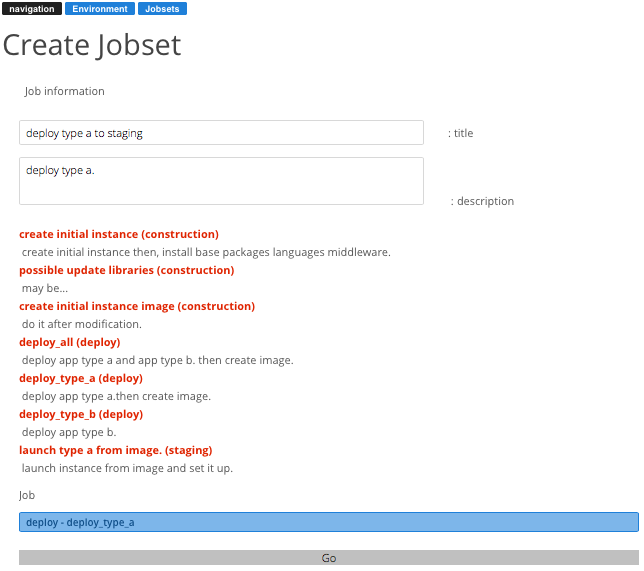The height and width of the screenshot is (571, 644).
Task: Select 'create initial instance (construction)' heading
Action: click(x=119, y=234)
